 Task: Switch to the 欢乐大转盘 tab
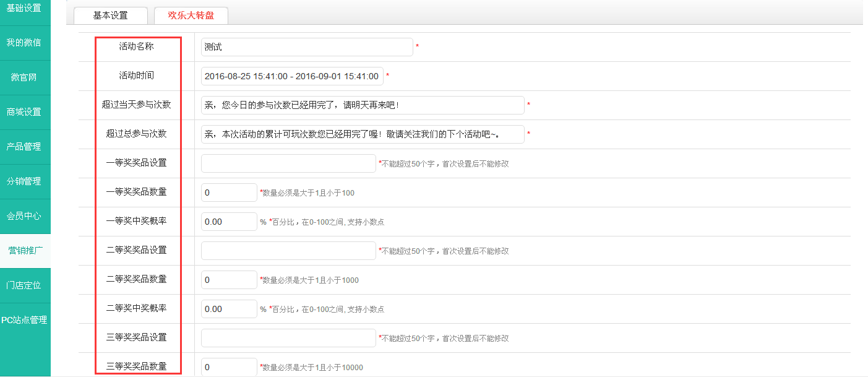(191, 15)
